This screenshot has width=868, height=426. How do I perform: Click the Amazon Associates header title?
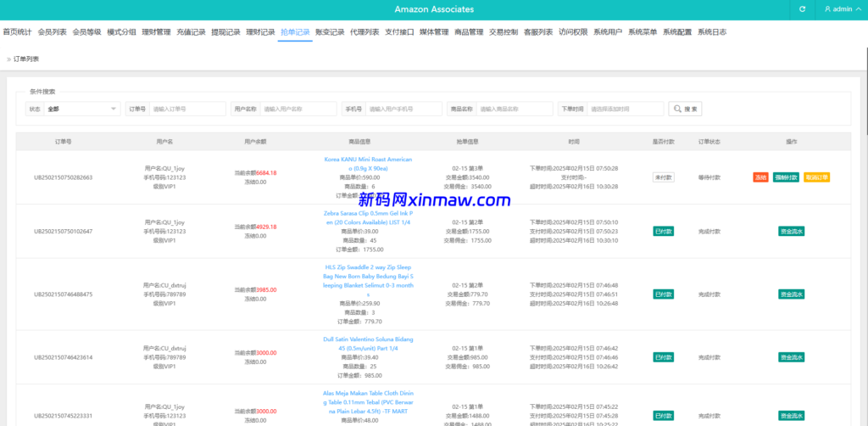pyautogui.click(x=434, y=9)
